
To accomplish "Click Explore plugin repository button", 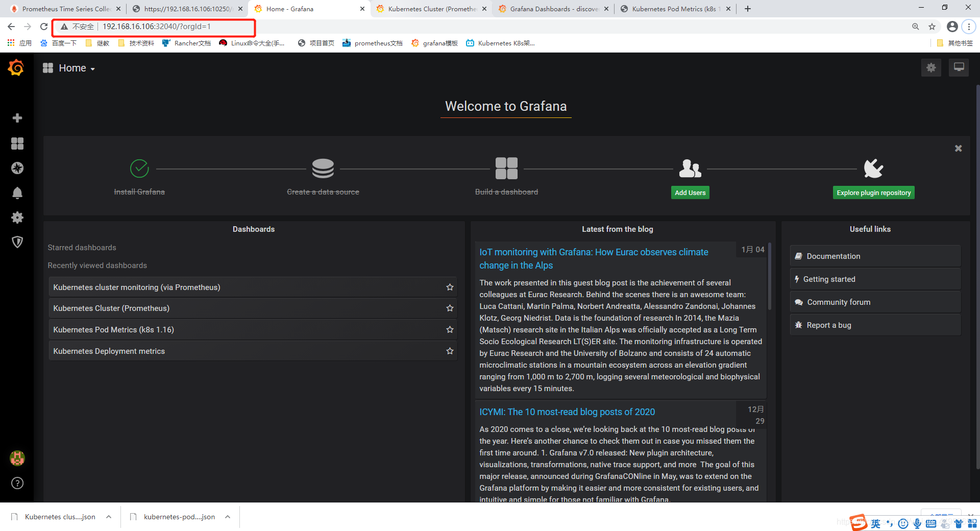I will 873,192.
